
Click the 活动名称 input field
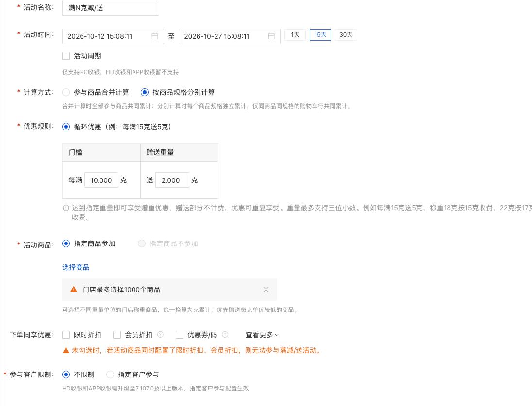coord(111,8)
